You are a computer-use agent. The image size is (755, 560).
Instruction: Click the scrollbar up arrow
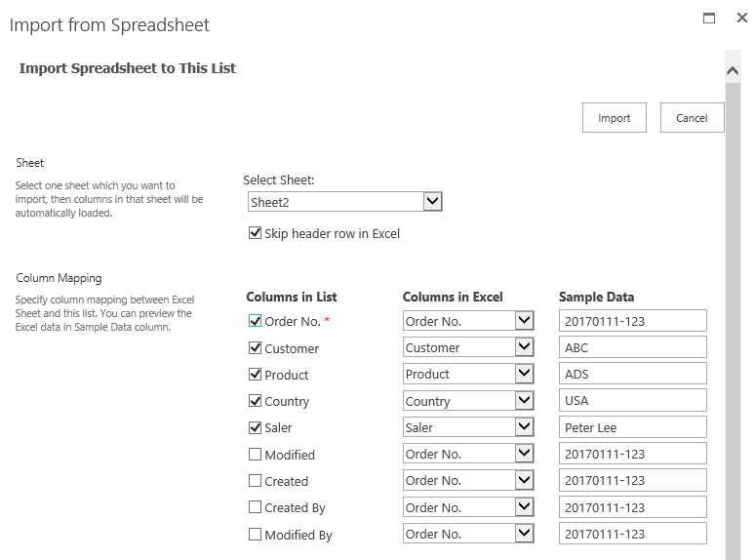pos(733,70)
